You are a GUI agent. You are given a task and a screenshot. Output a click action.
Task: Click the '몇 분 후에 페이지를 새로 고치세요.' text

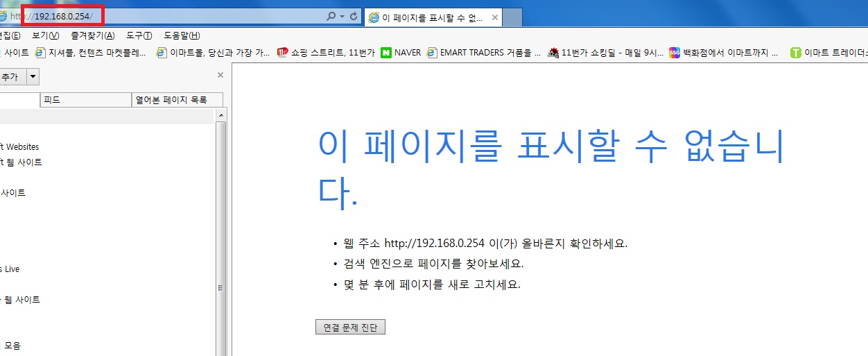[431, 285]
